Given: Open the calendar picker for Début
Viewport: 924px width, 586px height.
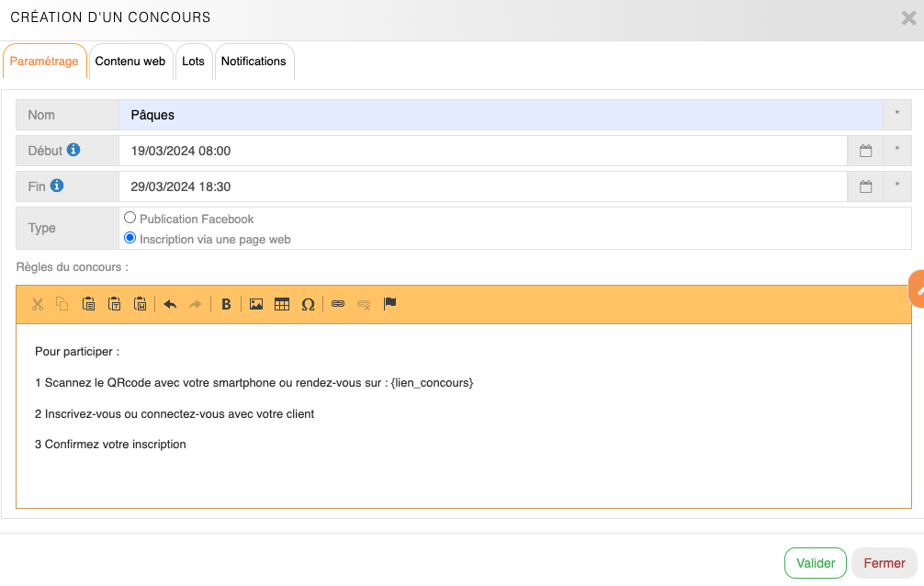Looking at the screenshot, I should coord(865,151).
